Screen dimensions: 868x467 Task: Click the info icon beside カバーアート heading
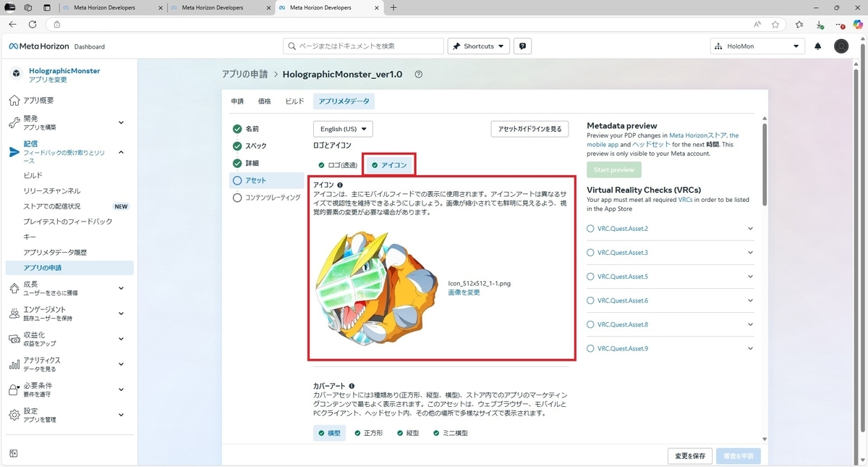pyautogui.click(x=352, y=387)
